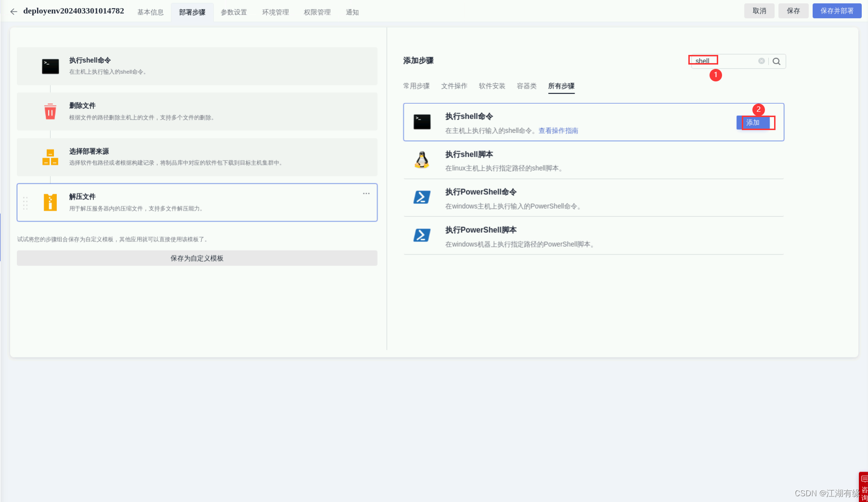The height and width of the screenshot is (502, 868).
Task: Click the orange boxes icon of 选择部署来源
Action: coord(50,157)
